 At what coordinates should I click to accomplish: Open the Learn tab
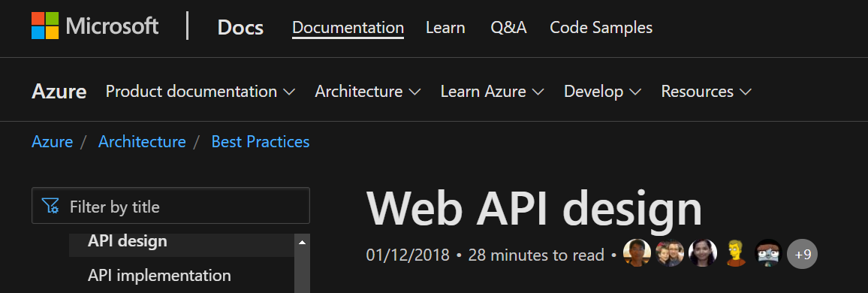point(445,27)
